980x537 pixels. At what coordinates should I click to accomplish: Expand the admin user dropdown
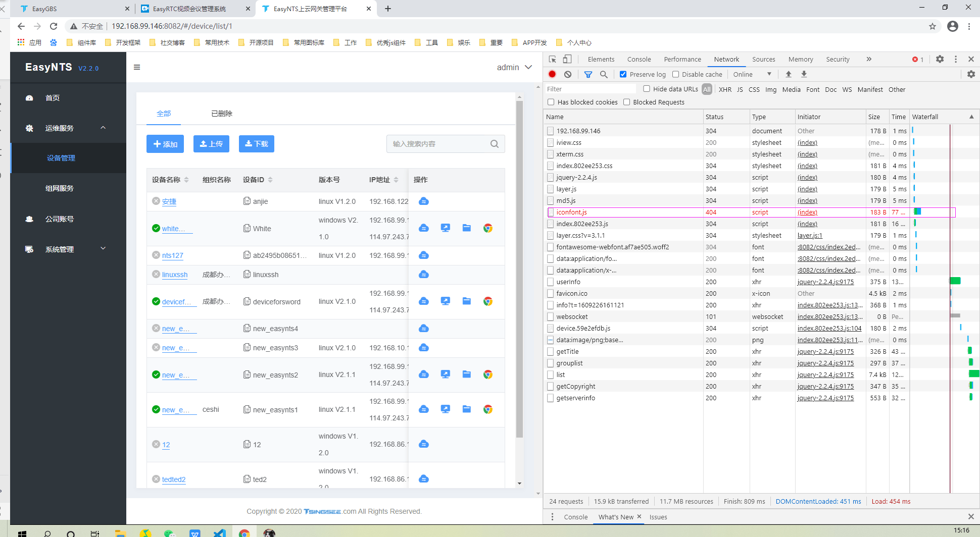point(514,67)
